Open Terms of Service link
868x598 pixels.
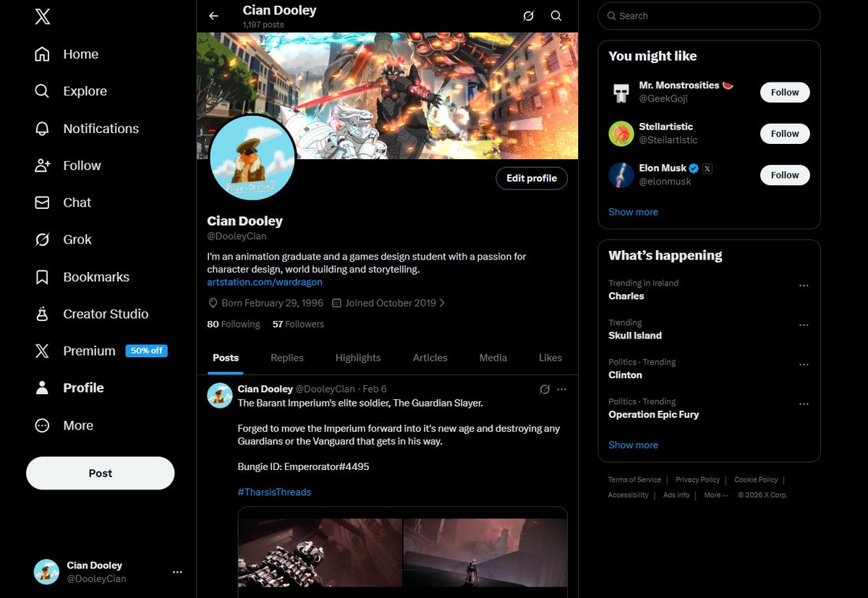(x=634, y=479)
